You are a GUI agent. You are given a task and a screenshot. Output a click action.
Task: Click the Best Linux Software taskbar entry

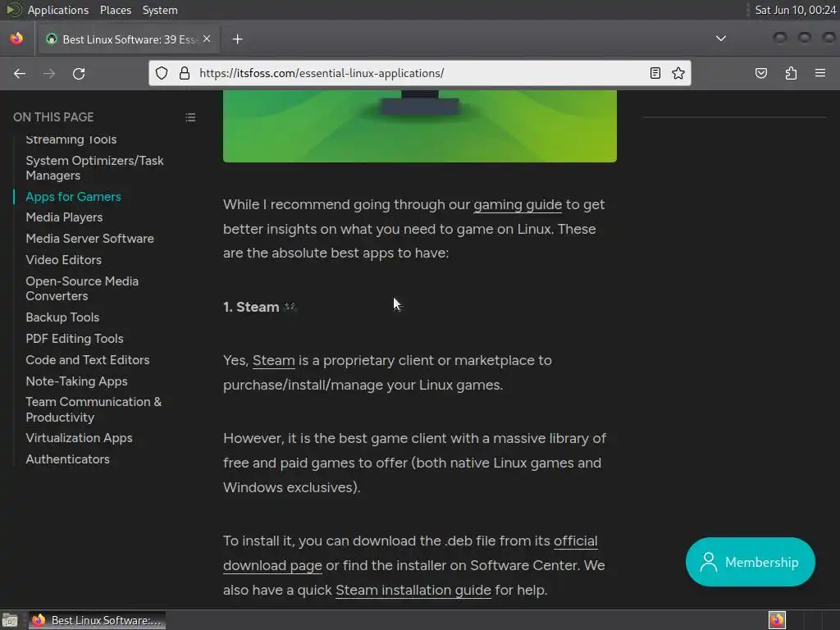coord(97,620)
